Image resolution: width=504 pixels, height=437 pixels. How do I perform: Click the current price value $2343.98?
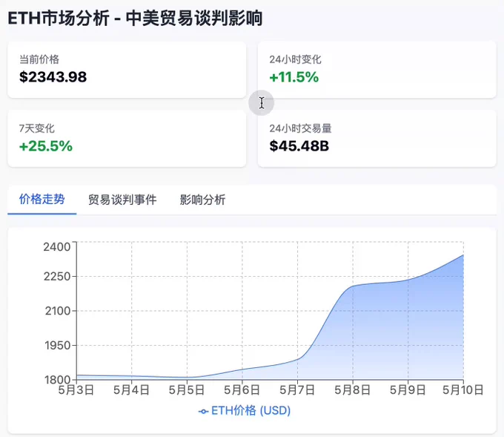click(53, 77)
